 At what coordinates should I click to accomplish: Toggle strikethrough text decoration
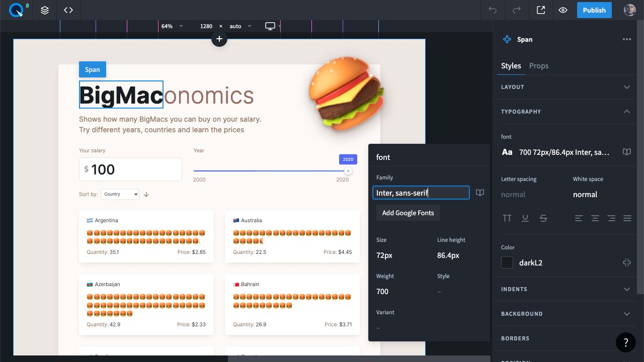click(x=543, y=218)
